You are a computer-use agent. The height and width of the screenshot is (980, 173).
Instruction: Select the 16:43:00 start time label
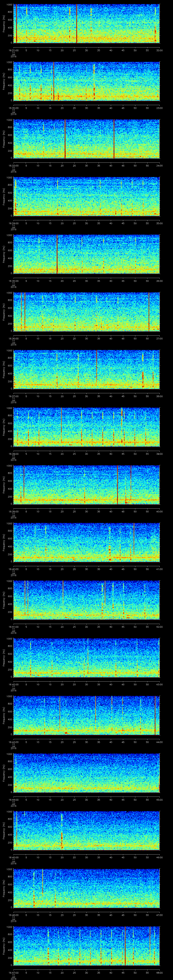pos(13,742)
